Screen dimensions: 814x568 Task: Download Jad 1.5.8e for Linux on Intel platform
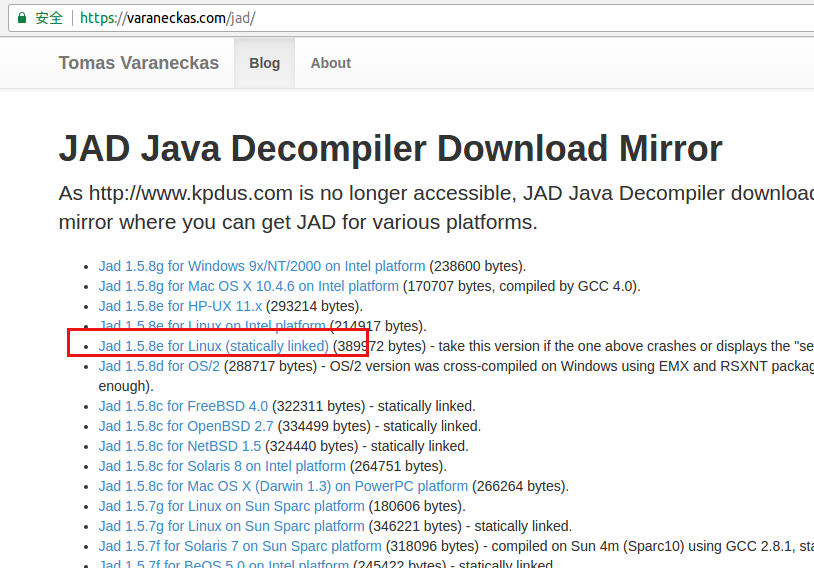tap(212, 326)
